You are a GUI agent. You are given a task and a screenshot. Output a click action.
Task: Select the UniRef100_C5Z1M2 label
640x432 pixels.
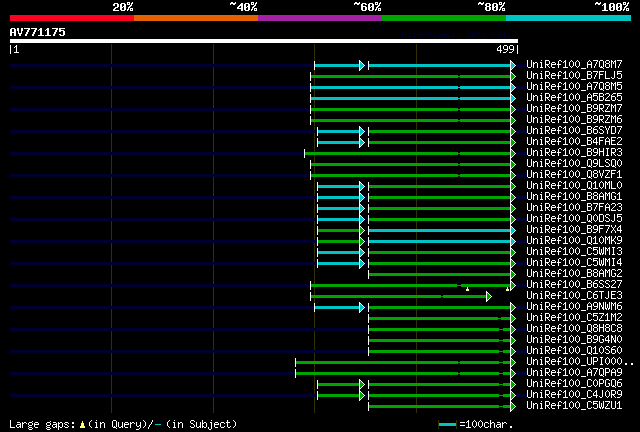(x=574, y=318)
